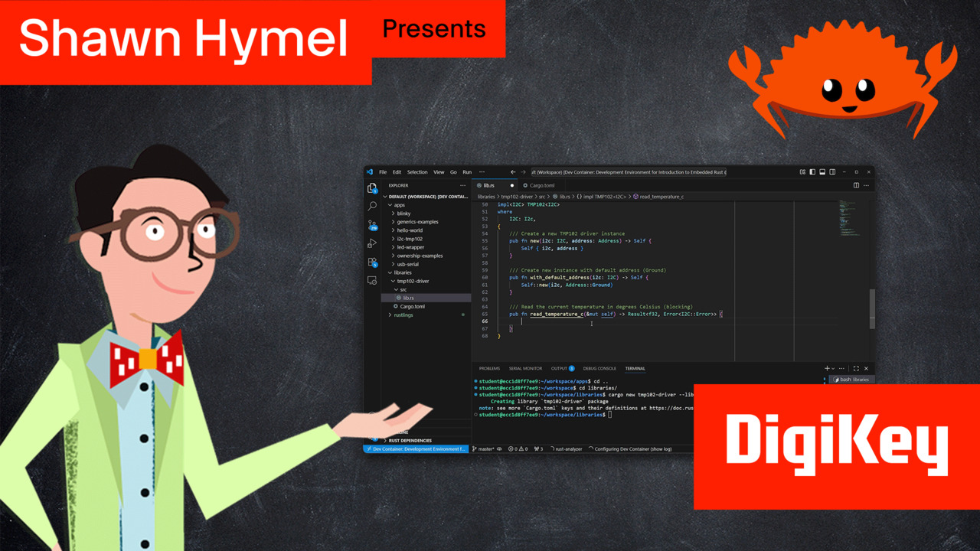Click the Dev Container remote indicator button
Viewport: 980px width, 551px height.
pyautogui.click(x=417, y=448)
